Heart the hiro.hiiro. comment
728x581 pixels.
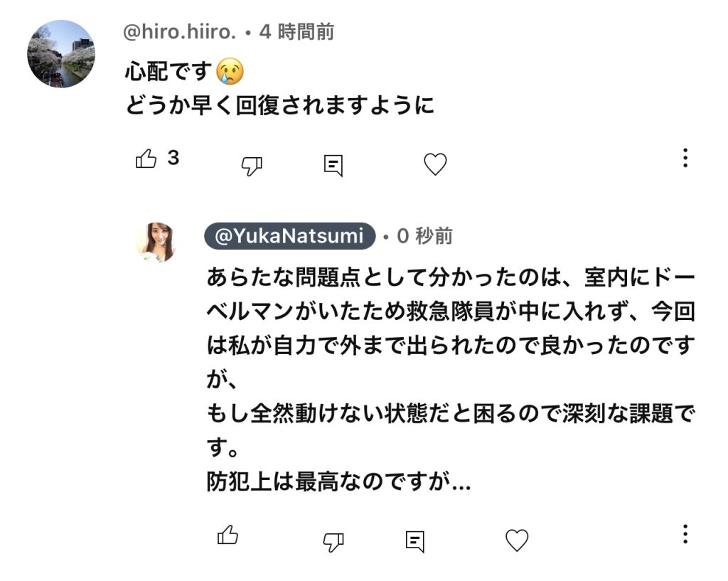coord(435,164)
